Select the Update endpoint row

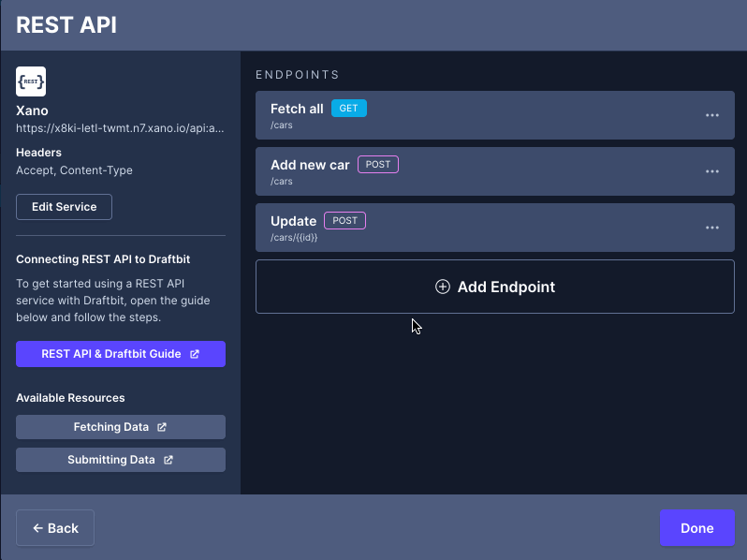pos(495,228)
